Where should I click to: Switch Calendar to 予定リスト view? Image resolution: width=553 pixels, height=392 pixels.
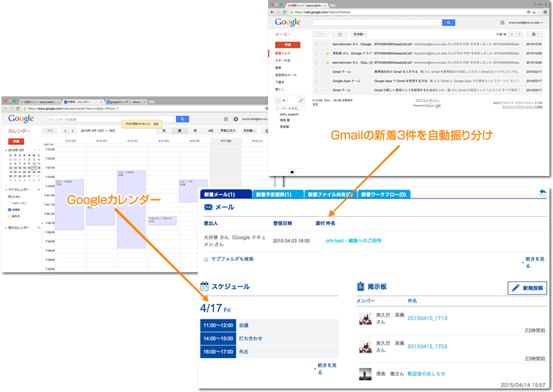point(228,131)
